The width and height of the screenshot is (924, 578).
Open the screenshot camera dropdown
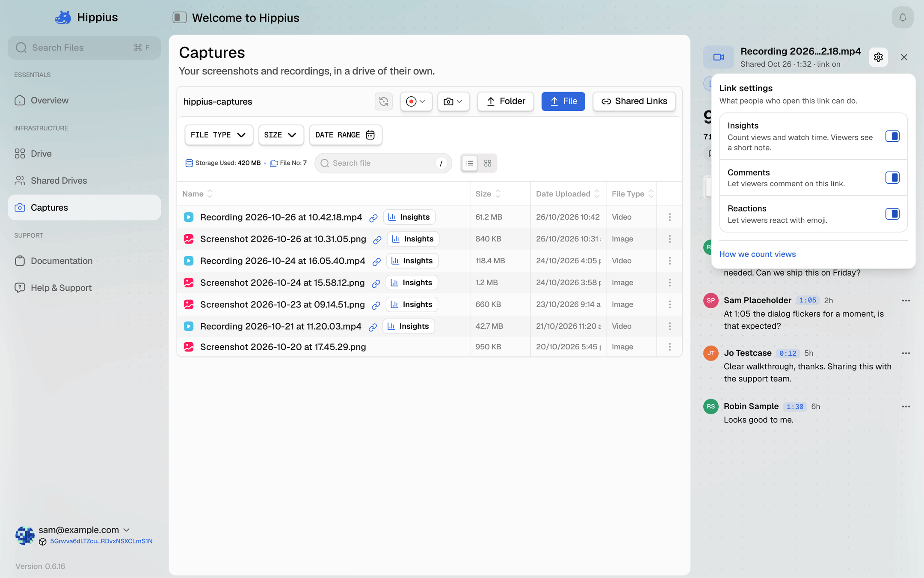453,101
